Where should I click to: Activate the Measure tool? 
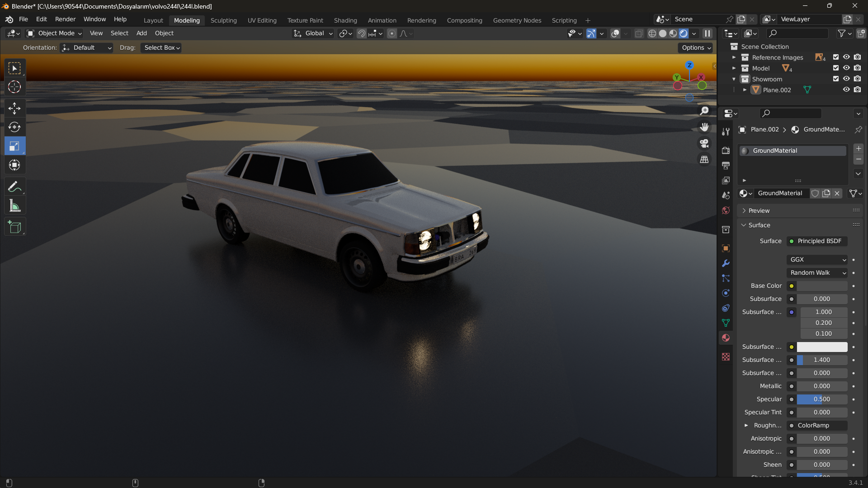pos(14,206)
